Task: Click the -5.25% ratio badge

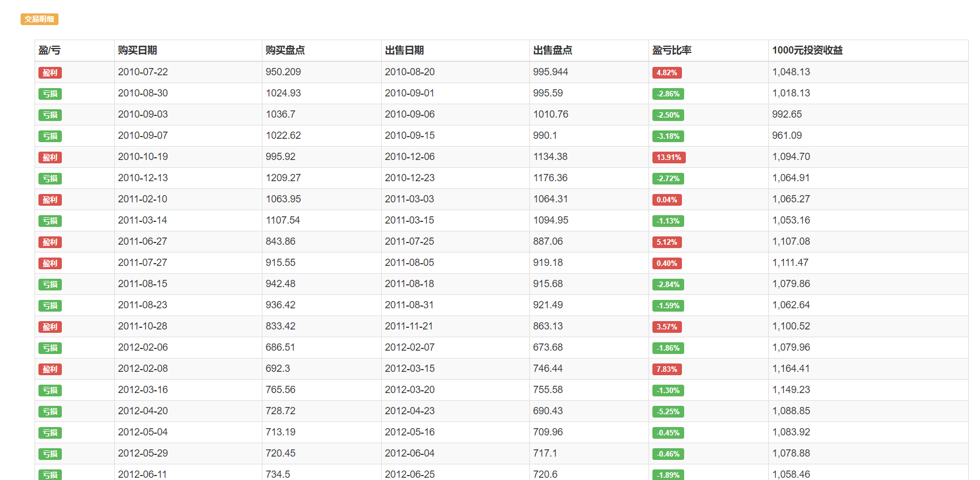Action: coord(668,411)
